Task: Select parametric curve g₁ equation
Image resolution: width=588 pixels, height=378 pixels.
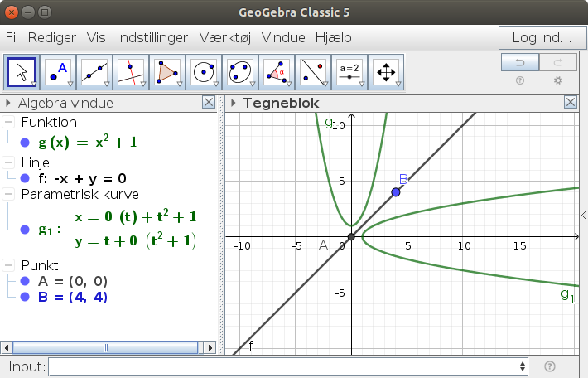Action: click(x=118, y=229)
